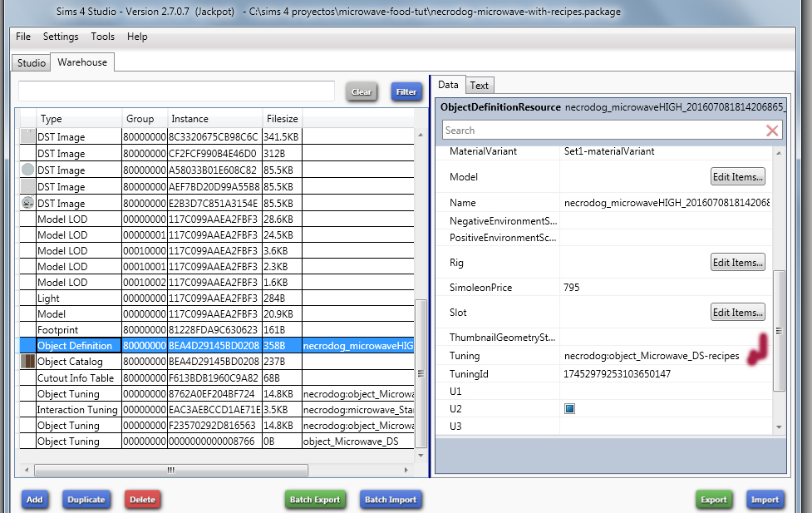The image size is (812, 513).
Task: Click the round thumbnail of DST Image A58033B01E608C82
Action: [28, 170]
